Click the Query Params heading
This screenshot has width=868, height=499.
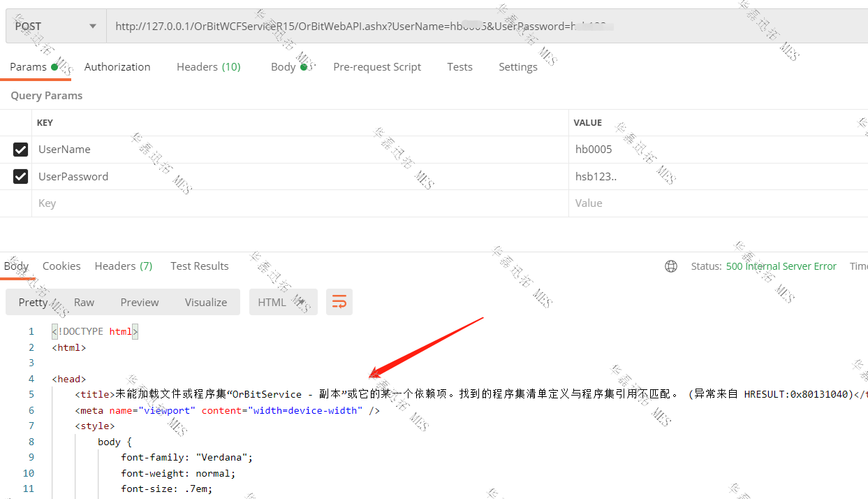tap(47, 96)
